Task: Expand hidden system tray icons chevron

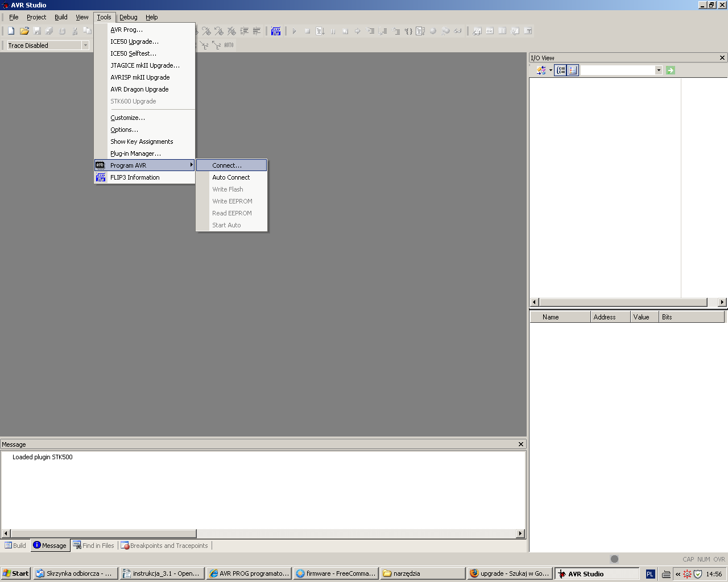Action: [x=678, y=574]
